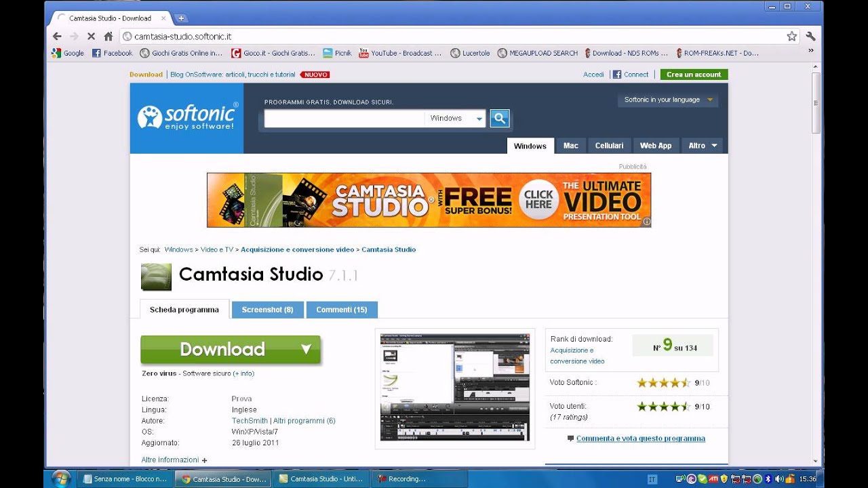
Task: Open Altri programmi (6) link
Action: point(304,421)
